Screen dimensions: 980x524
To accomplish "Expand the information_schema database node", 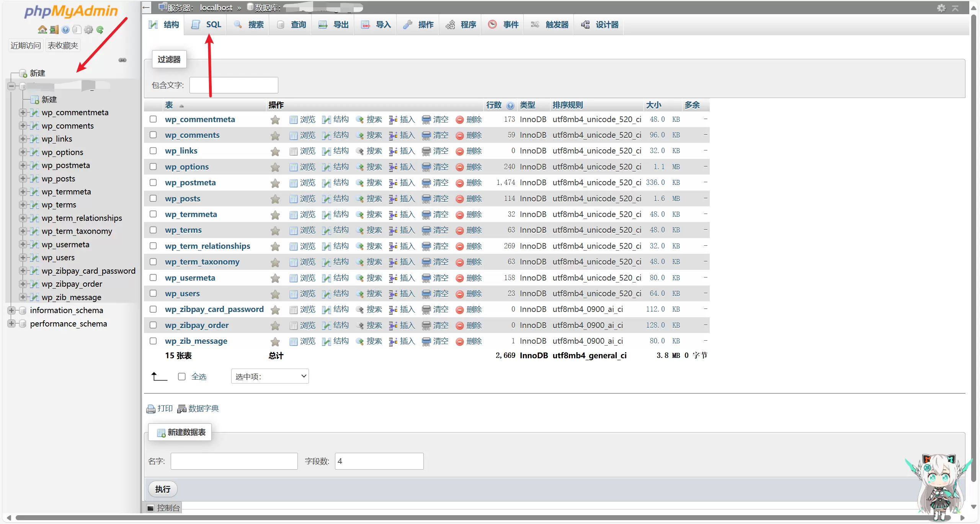I will pyautogui.click(x=11, y=310).
